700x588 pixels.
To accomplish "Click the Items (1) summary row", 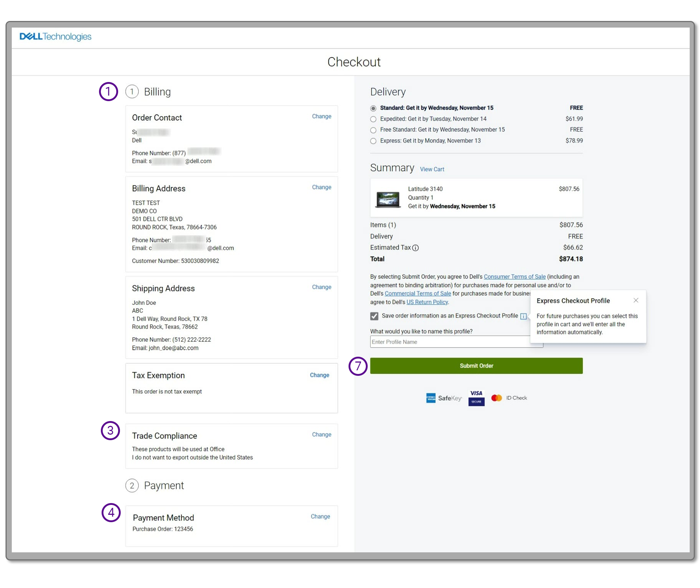I will (x=476, y=225).
